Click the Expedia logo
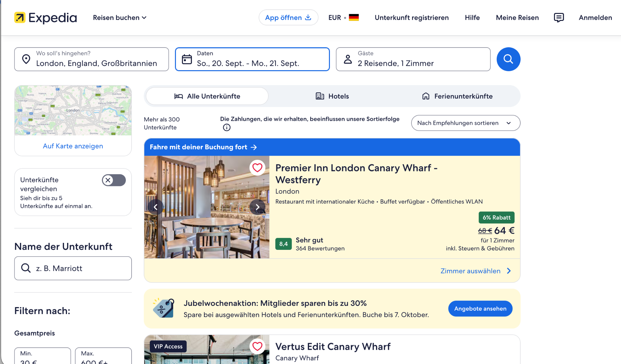 tap(45, 18)
